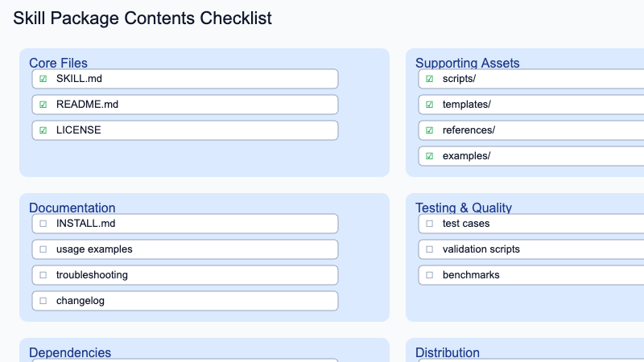This screenshot has width=644, height=362.
Task: Toggle the references/ checkbox
Action: (x=430, y=130)
